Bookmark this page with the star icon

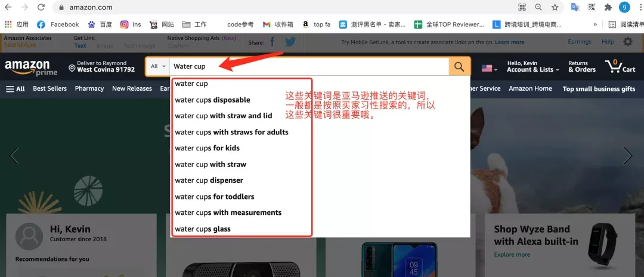[x=555, y=8]
